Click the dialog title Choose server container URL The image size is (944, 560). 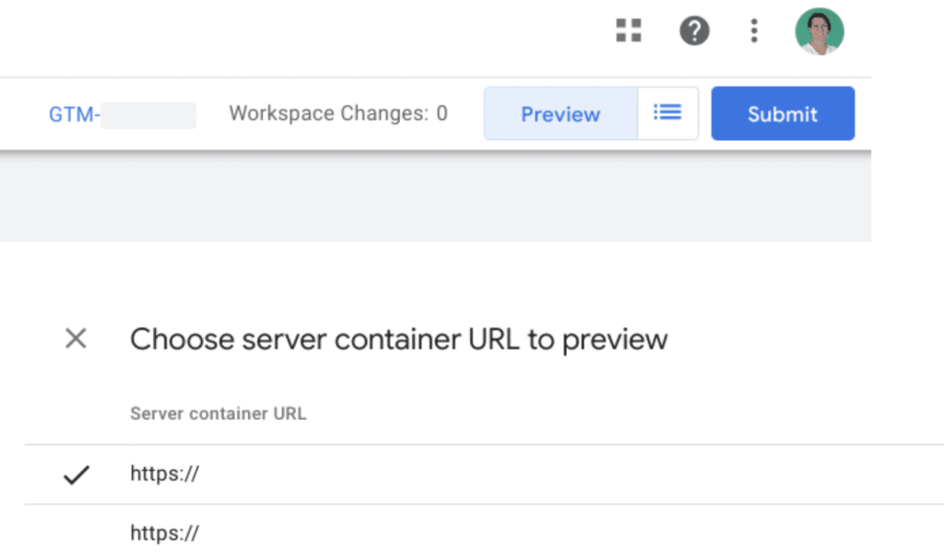pyautogui.click(x=398, y=339)
